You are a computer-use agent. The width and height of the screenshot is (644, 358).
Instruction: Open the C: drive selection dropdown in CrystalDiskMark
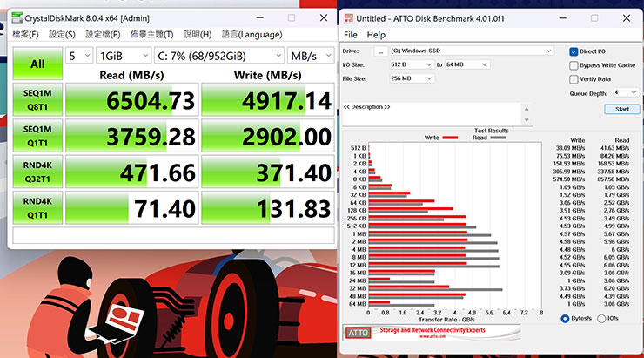(x=219, y=56)
